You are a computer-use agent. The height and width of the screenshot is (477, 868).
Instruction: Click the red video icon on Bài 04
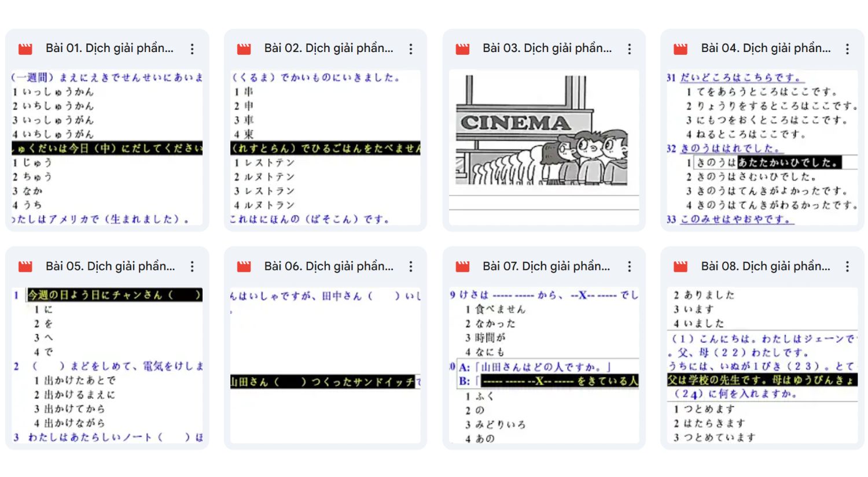[680, 49]
